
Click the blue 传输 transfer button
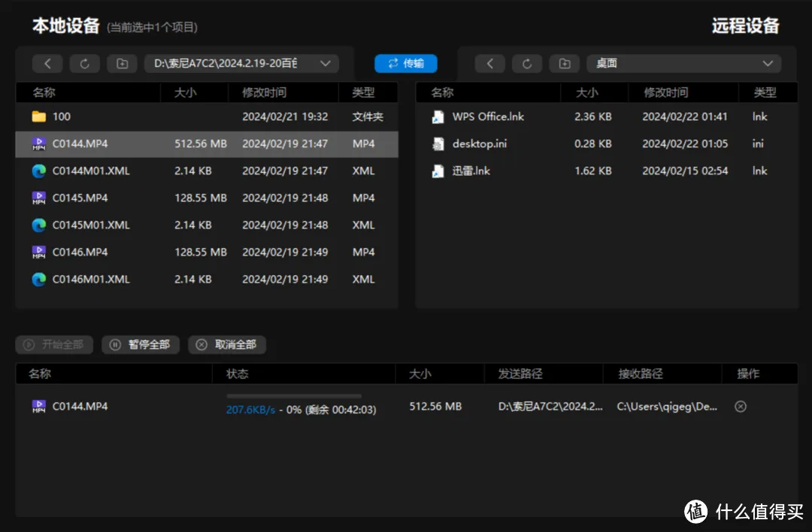pos(406,63)
